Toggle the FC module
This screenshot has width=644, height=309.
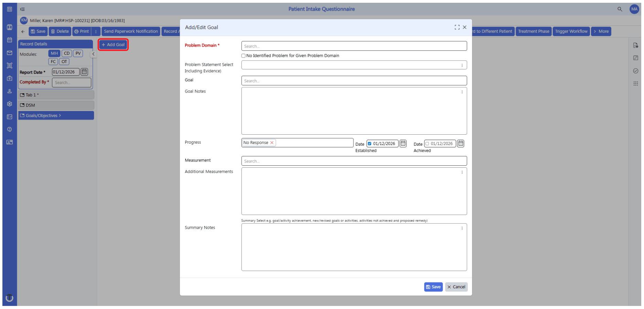click(x=53, y=62)
